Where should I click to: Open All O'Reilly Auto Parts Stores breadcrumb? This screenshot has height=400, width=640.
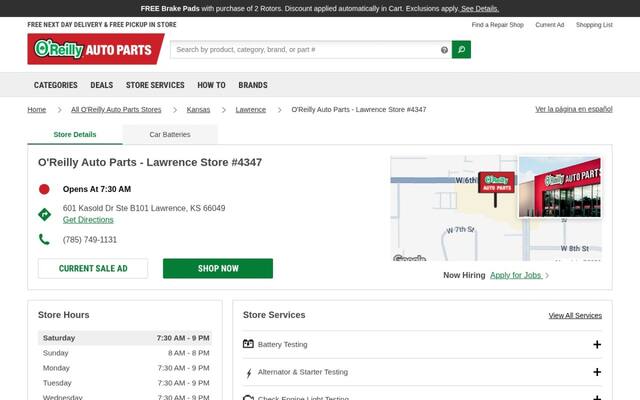pos(116,109)
